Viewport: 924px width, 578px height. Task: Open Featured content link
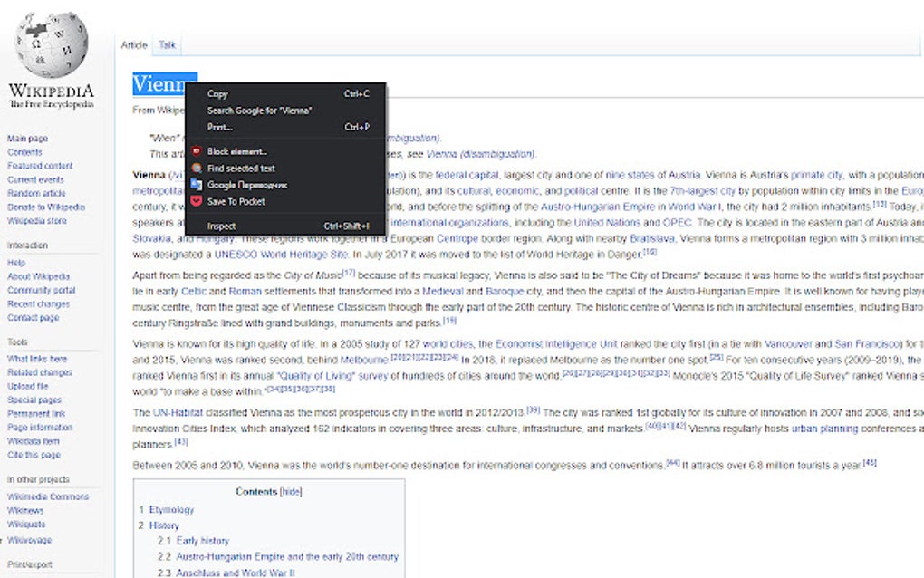(40, 166)
